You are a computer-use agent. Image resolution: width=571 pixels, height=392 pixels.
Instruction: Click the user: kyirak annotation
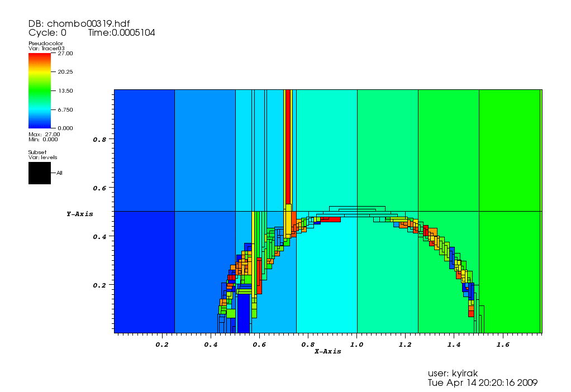[x=453, y=373]
